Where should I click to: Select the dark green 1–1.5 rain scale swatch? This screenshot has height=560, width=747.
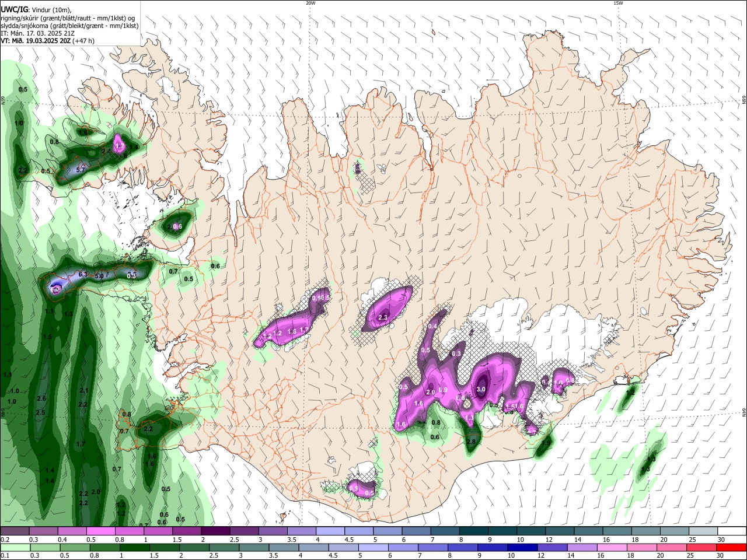point(134,548)
